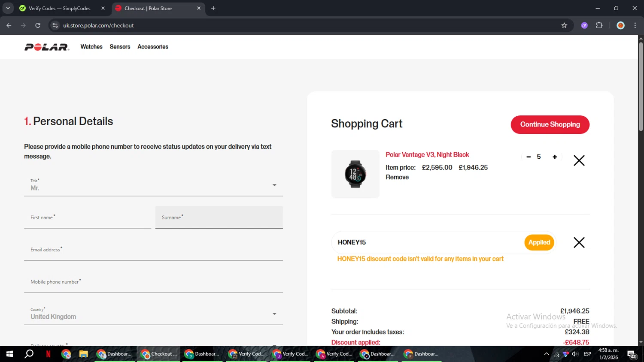The width and height of the screenshot is (644, 362).
Task: Decrease quantity with minus button
Action: [529, 157]
